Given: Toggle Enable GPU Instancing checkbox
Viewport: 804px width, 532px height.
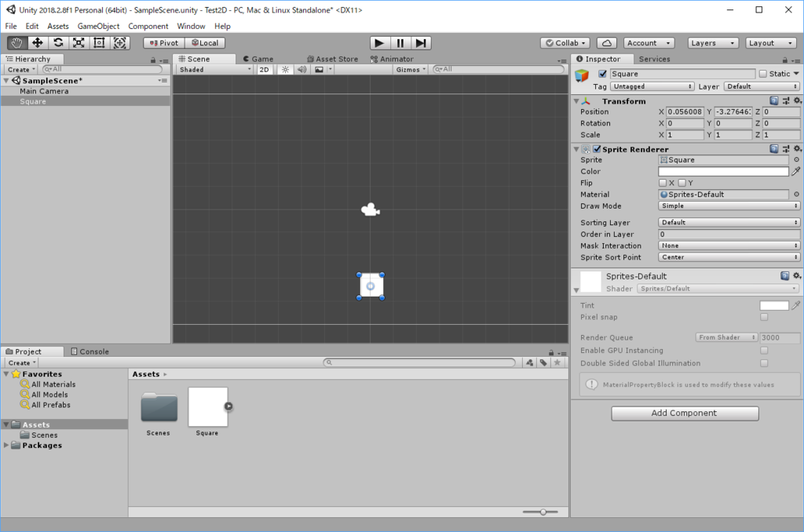Looking at the screenshot, I should point(764,351).
